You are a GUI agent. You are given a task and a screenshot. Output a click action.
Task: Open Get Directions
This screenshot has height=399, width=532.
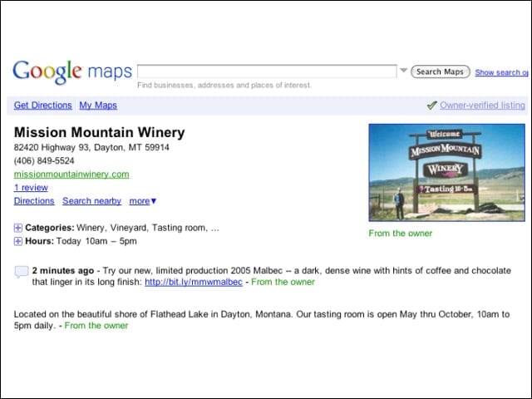pyautogui.click(x=42, y=106)
